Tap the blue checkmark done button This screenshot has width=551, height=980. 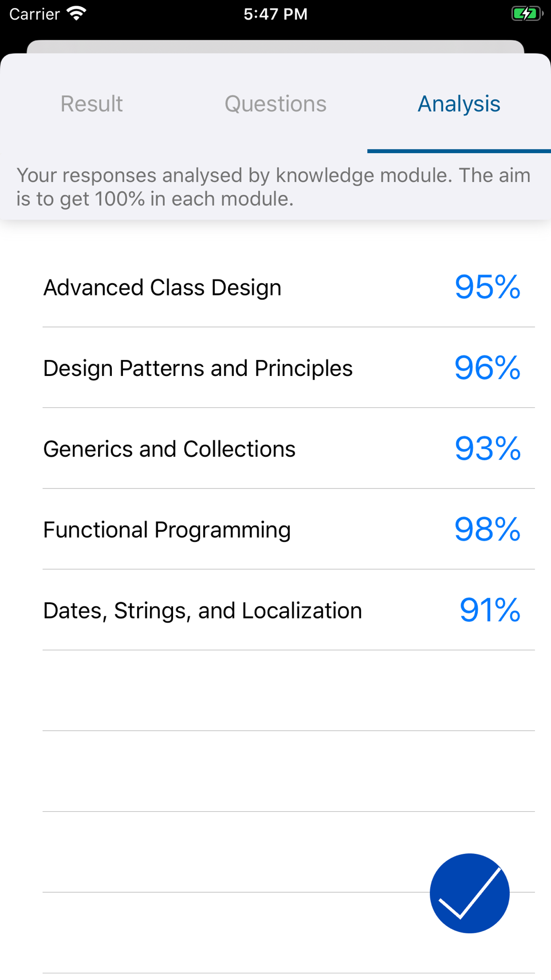tap(469, 893)
